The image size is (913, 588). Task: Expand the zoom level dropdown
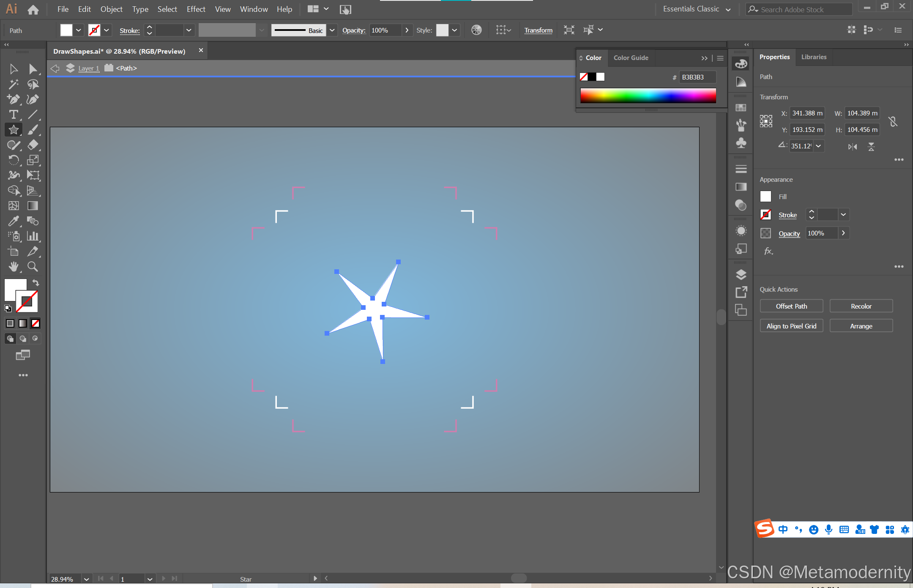pyautogui.click(x=86, y=579)
